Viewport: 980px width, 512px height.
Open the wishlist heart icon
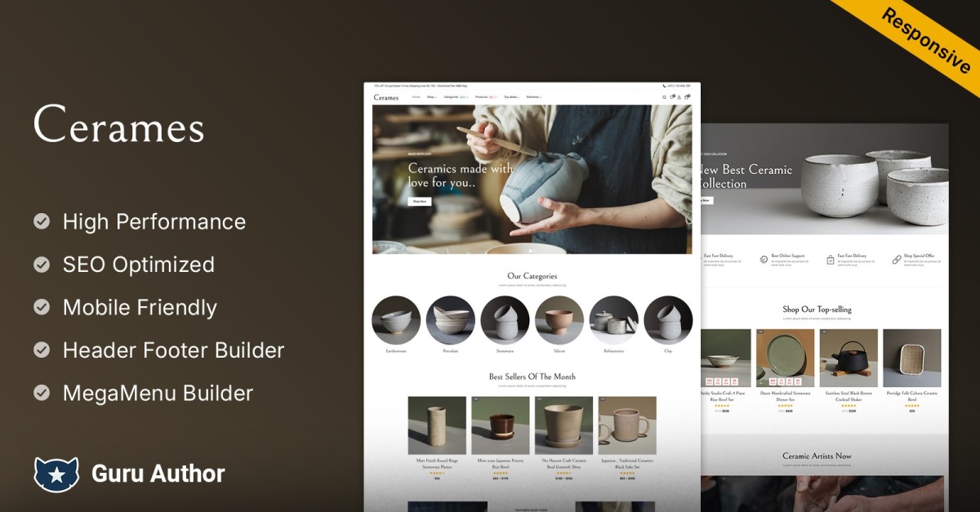pyautogui.click(x=671, y=97)
